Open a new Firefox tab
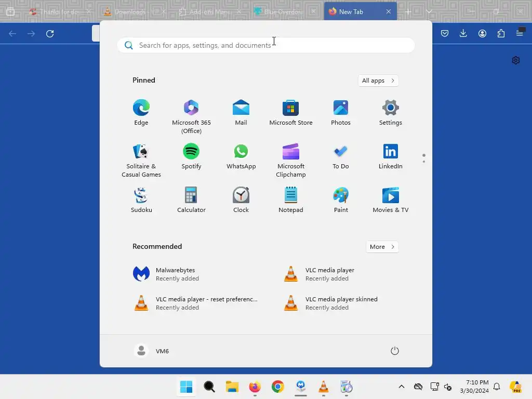The image size is (532, 399). point(408,12)
